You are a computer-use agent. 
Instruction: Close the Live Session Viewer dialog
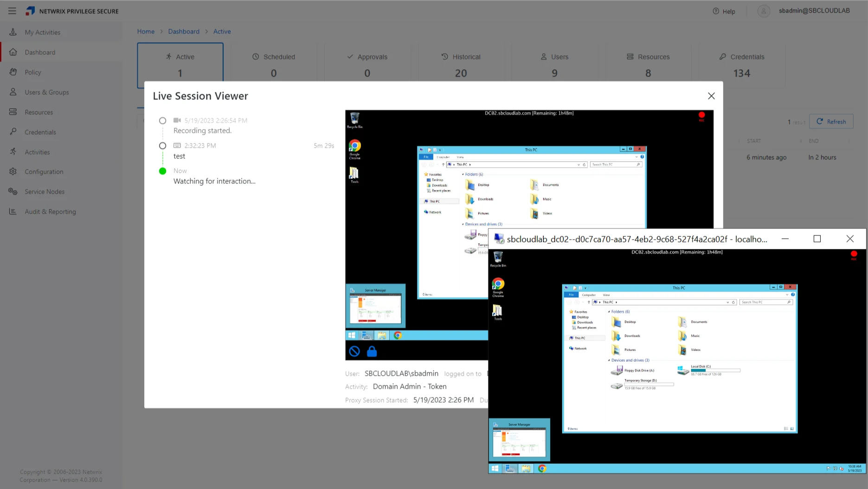(711, 96)
